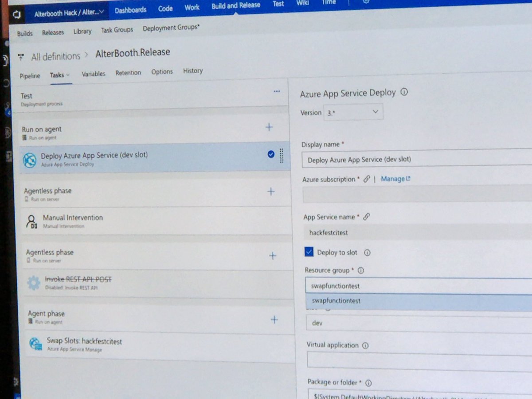Switch to the Options tab

point(162,71)
